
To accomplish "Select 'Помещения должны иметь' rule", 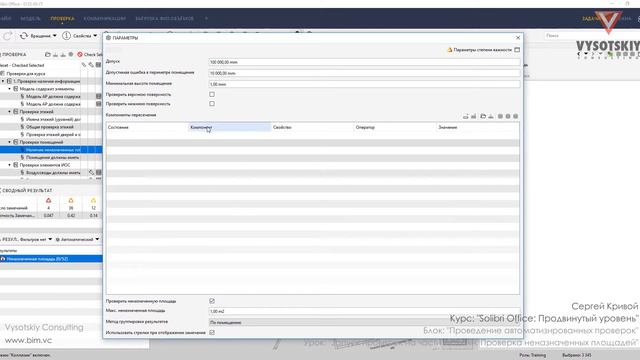I will pos(51,157).
